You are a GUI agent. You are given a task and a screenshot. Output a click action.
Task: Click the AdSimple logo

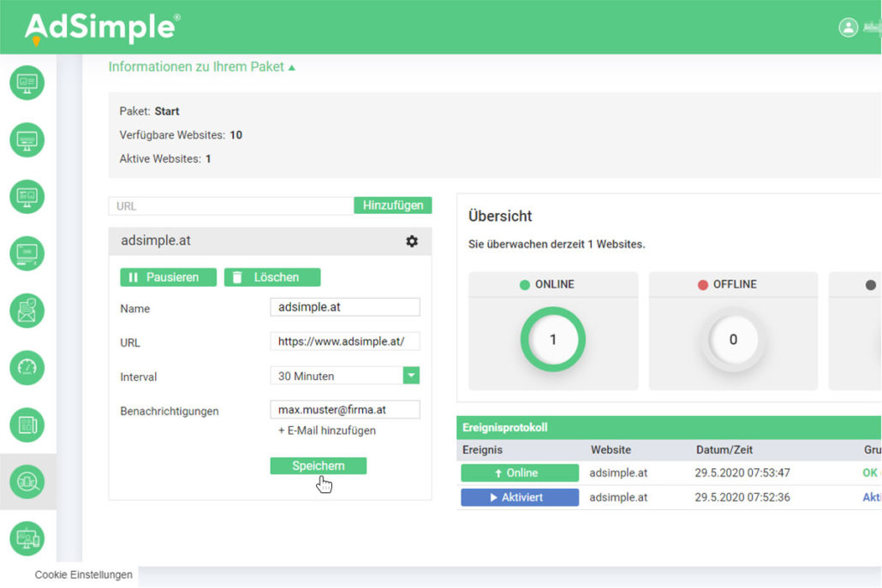point(101,27)
